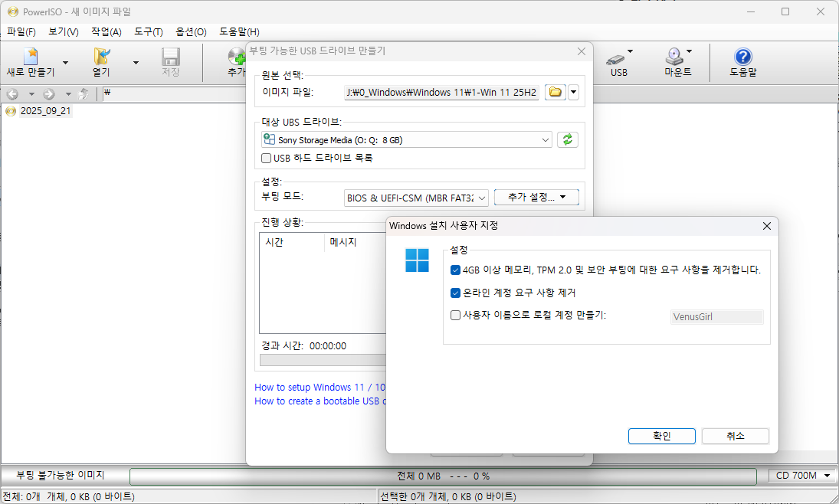Click the VenusGirl username field
The image size is (839, 504).
[716, 317]
